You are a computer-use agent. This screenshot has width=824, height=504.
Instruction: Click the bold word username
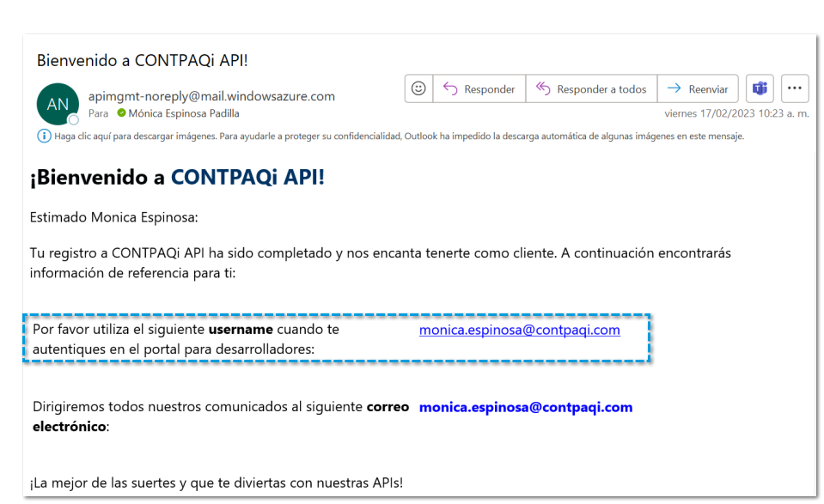coord(241,330)
